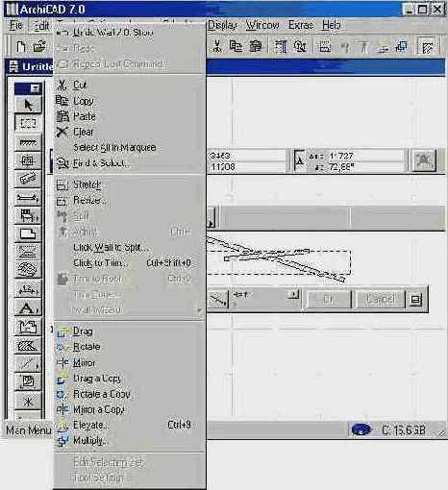Toggle the polar coordinate angle button
Screen dimensions: 448x490
300,160
